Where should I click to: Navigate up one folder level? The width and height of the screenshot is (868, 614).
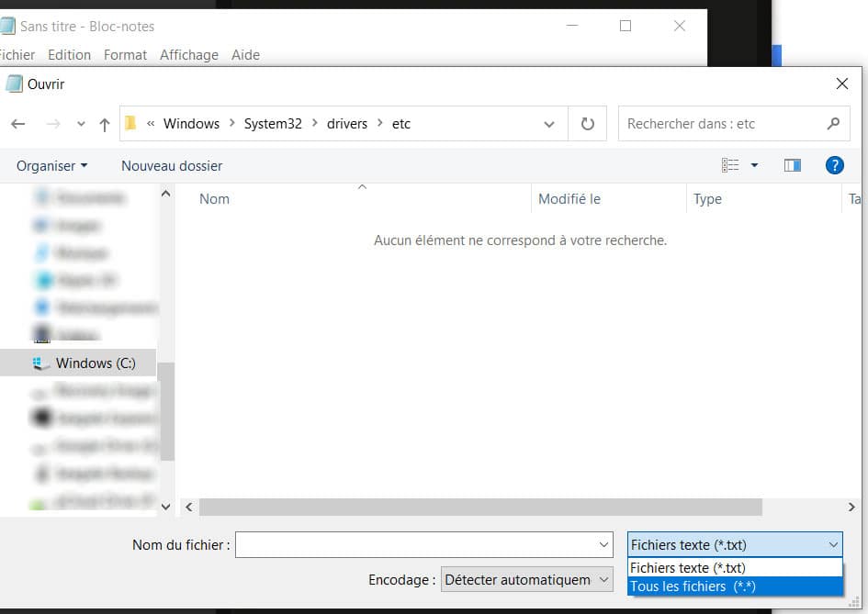[x=104, y=125]
